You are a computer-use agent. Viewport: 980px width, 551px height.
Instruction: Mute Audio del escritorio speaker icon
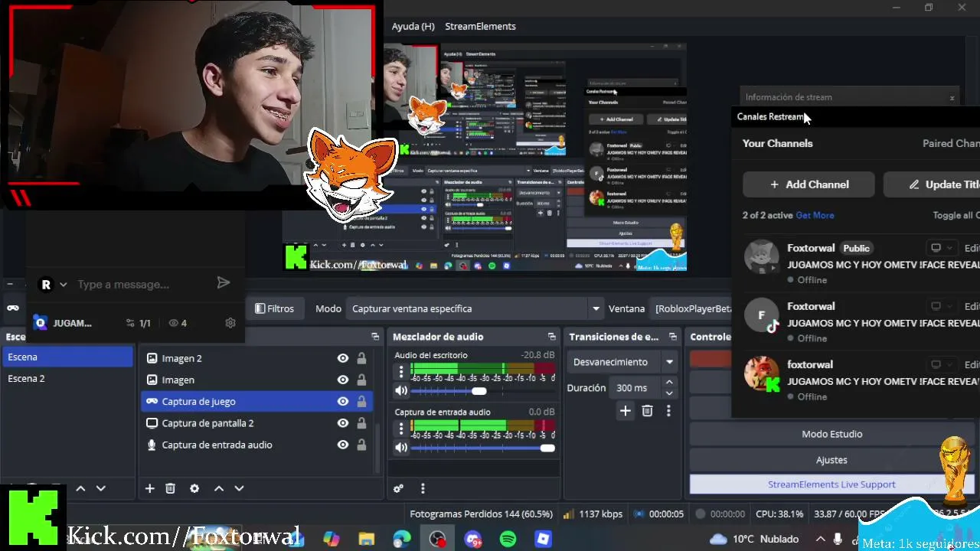click(401, 391)
